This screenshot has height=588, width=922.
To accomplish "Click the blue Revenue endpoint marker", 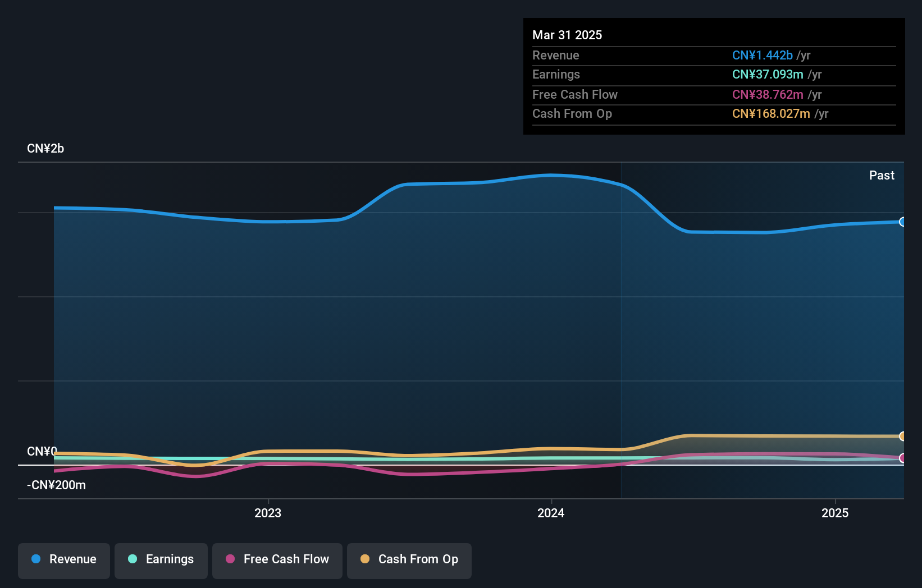I will tap(902, 222).
